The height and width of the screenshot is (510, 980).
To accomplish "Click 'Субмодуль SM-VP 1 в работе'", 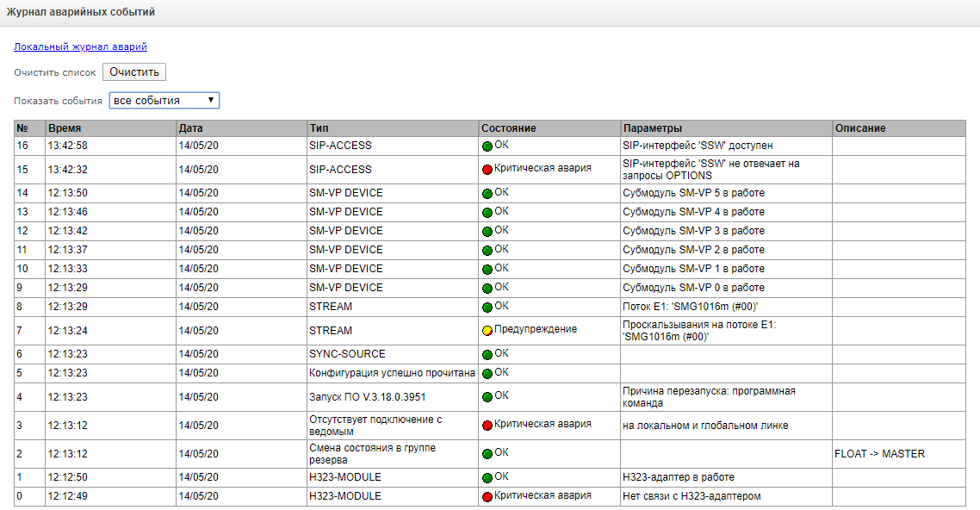I will pos(693,269).
